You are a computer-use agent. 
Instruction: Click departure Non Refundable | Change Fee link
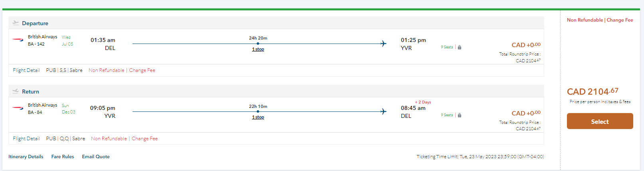pyautogui.click(x=122, y=70)
